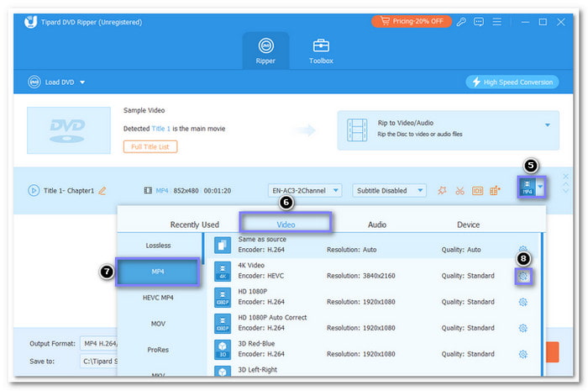Image resolution: width=588 pixels, height=391 pixels.
Task: Click the 4K Video profile icon
Action: 223,272
